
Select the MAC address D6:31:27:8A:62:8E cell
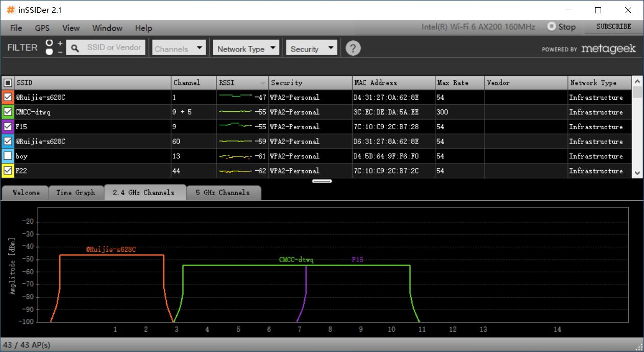[393, 141]
